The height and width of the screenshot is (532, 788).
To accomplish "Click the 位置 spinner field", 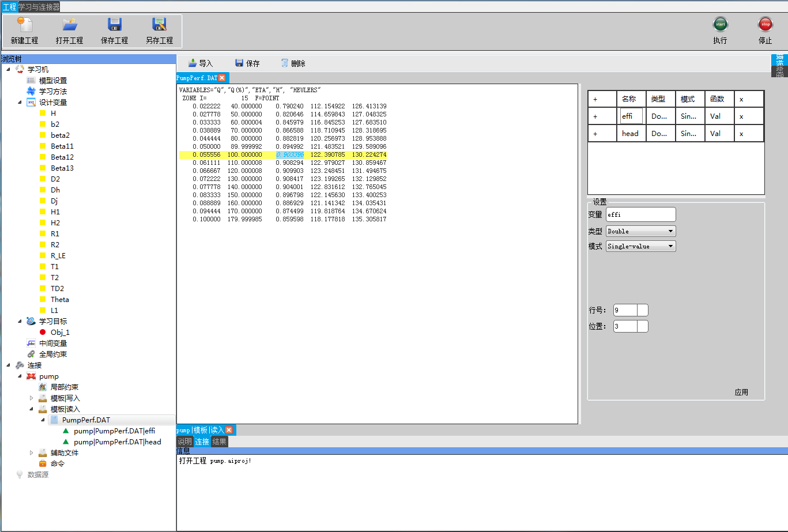I will 631,326.
